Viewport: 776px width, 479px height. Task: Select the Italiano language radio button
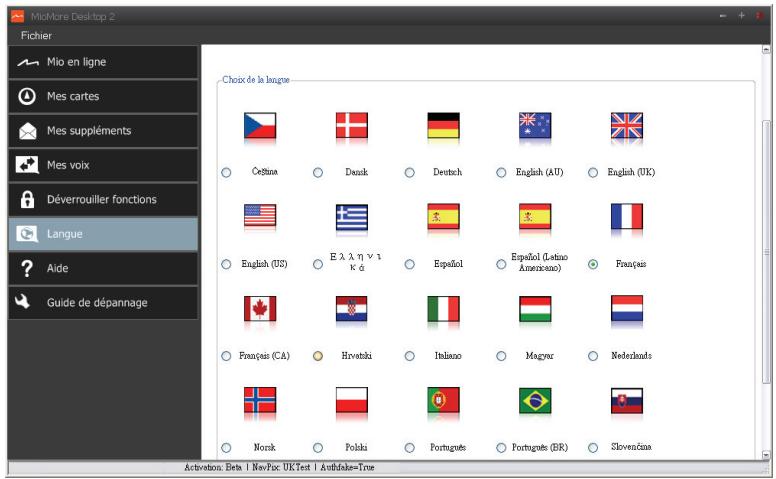(x=410, y=356)
